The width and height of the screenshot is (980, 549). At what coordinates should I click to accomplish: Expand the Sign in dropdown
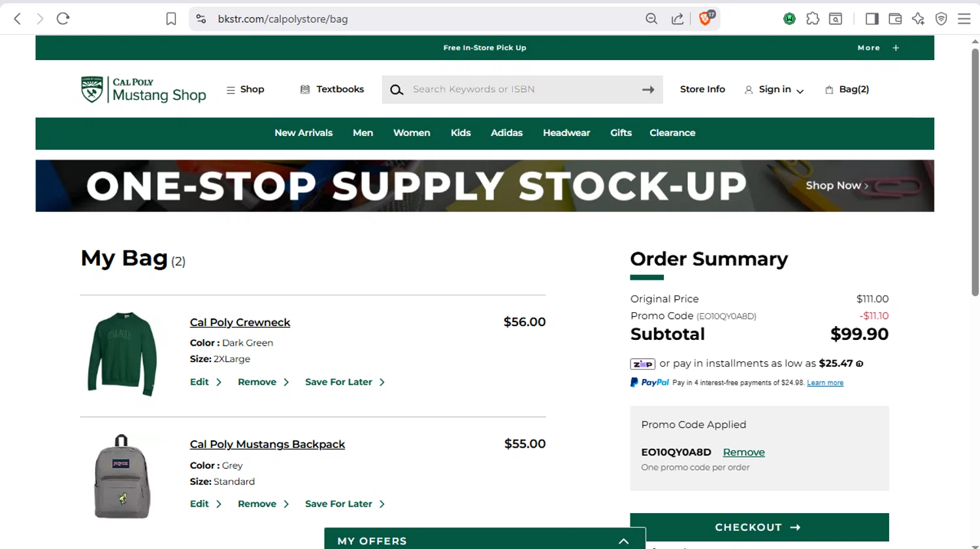click(774, 90)
